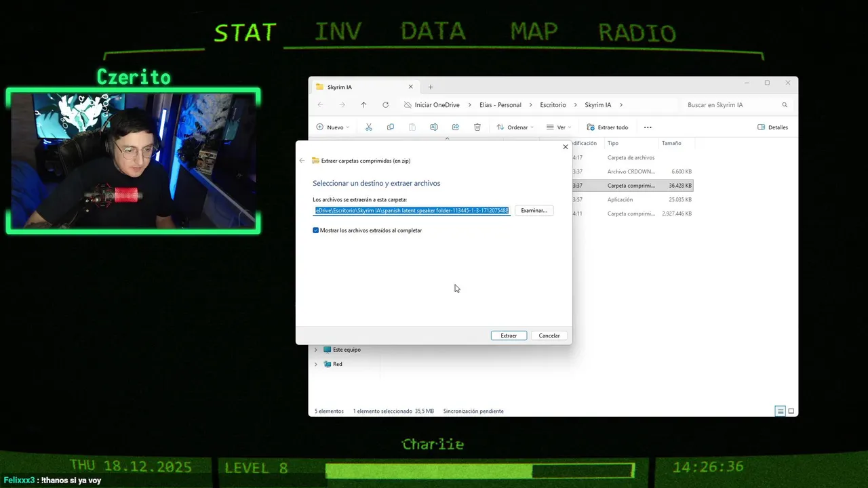
Task: Click the back arrow in the extract dialog
Action: point(302,161)
